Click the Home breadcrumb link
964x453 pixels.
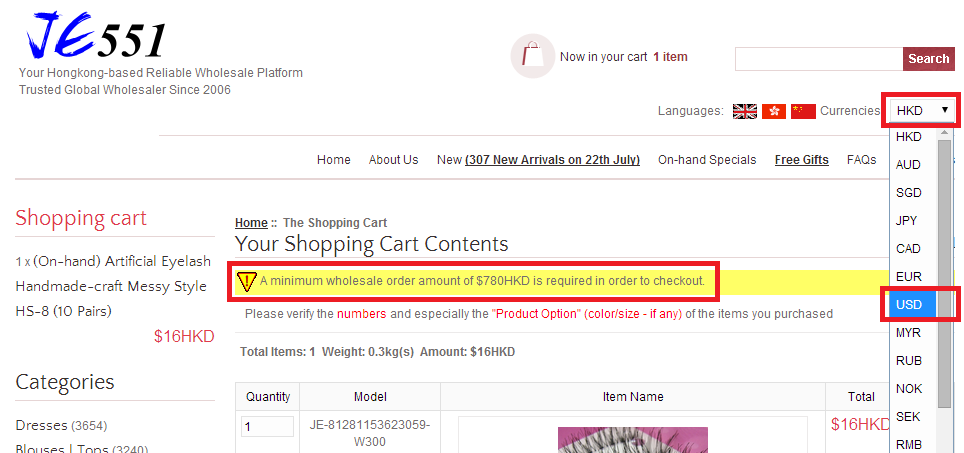[x=251, y=223]
